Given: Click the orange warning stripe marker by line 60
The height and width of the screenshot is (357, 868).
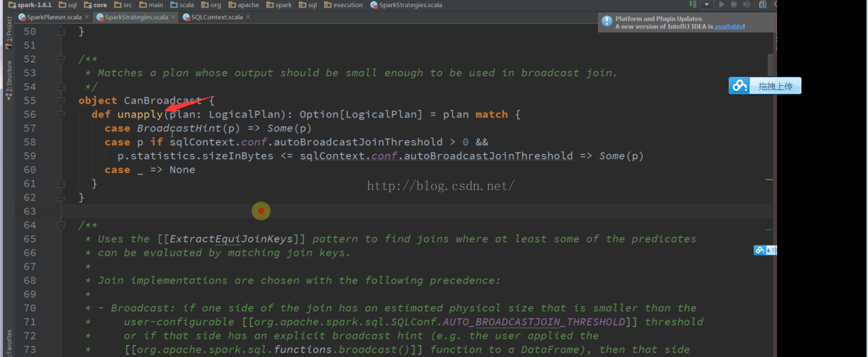Looking at the screenshot, I should 769,180.
